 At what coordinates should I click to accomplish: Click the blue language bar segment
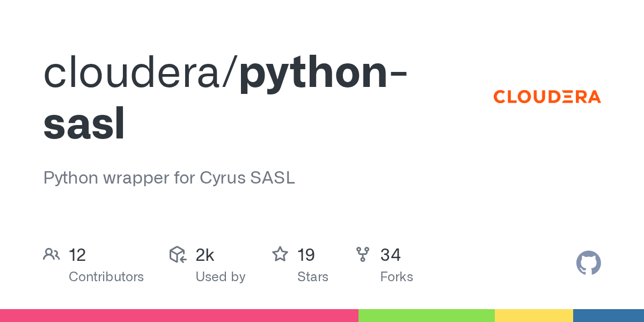[x=608, y=316]
